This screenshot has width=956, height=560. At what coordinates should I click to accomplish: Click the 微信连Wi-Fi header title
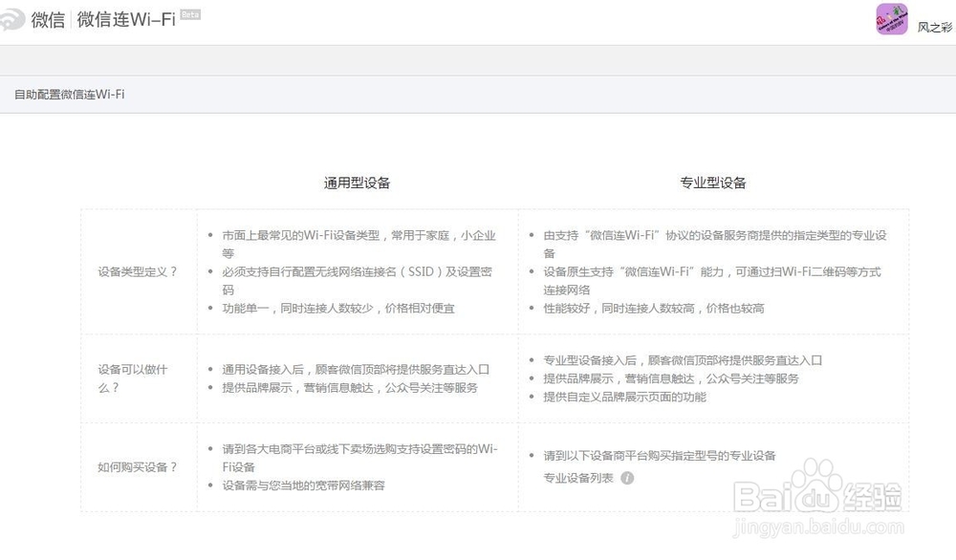tap(125, 19)
